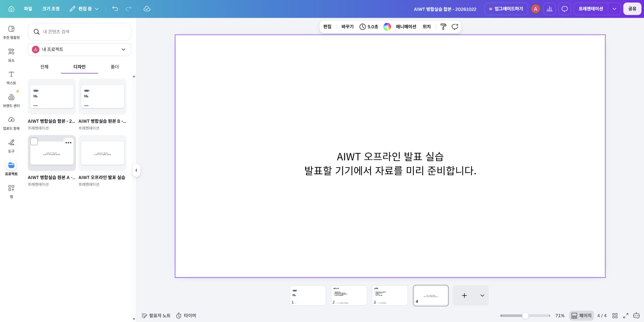The height and width of the screenshot is (322, 644).
Task: Switch to grid view of pages
Action: point(615,316)
